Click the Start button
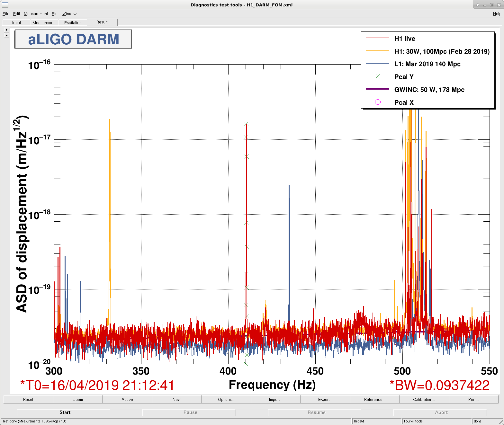Screen dimensions: 504x425 pos(64,412)
